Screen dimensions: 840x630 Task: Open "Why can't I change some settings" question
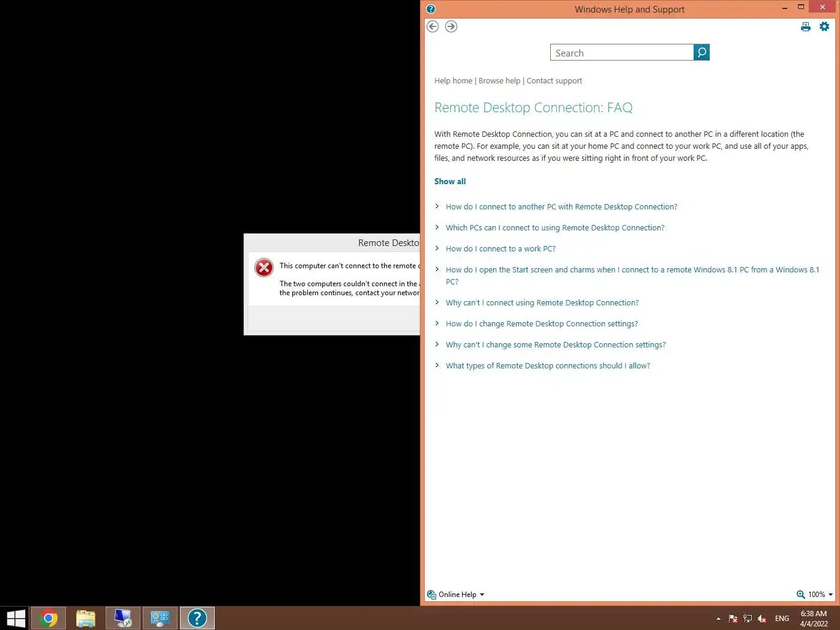pos(556,344)
